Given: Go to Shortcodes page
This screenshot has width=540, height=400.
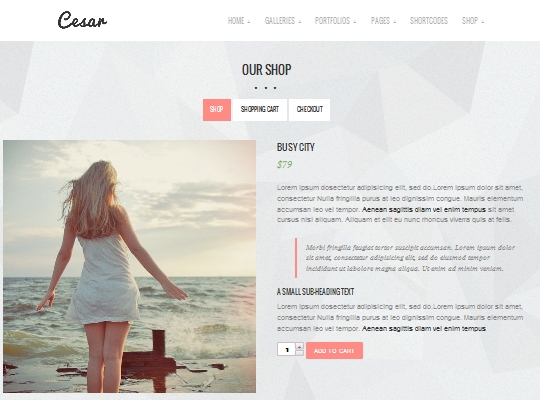Looking at the screenshot, I should [x=429, y=21].
